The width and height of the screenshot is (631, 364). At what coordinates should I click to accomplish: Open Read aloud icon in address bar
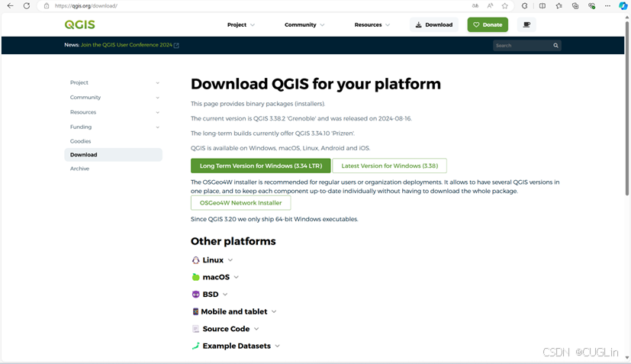490,5
